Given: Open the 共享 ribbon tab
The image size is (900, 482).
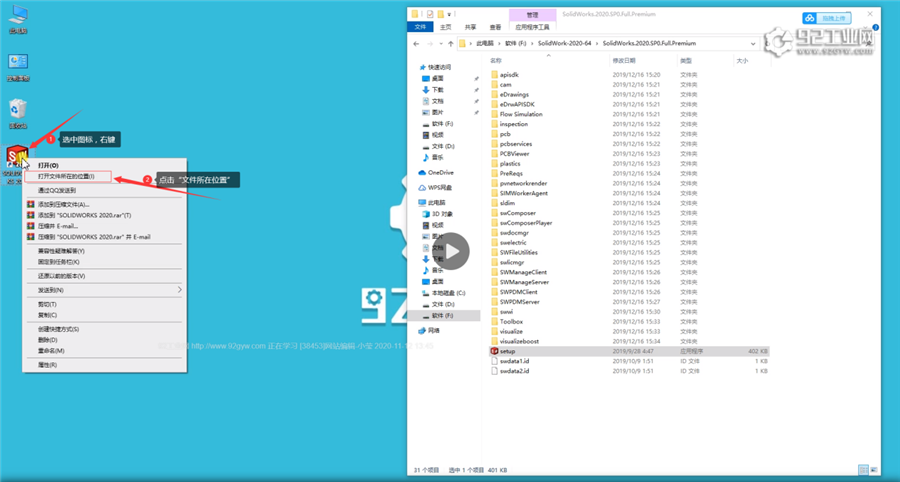Looking at the screenshot, I should 470,27.
